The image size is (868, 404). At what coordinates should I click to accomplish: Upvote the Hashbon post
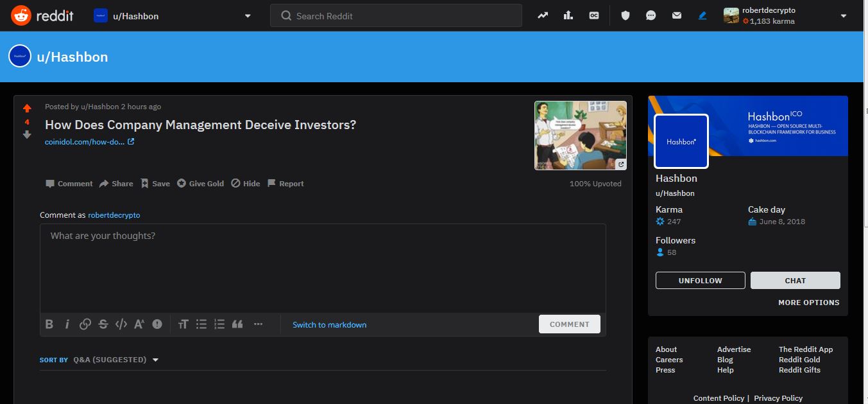tap(27, 109)
